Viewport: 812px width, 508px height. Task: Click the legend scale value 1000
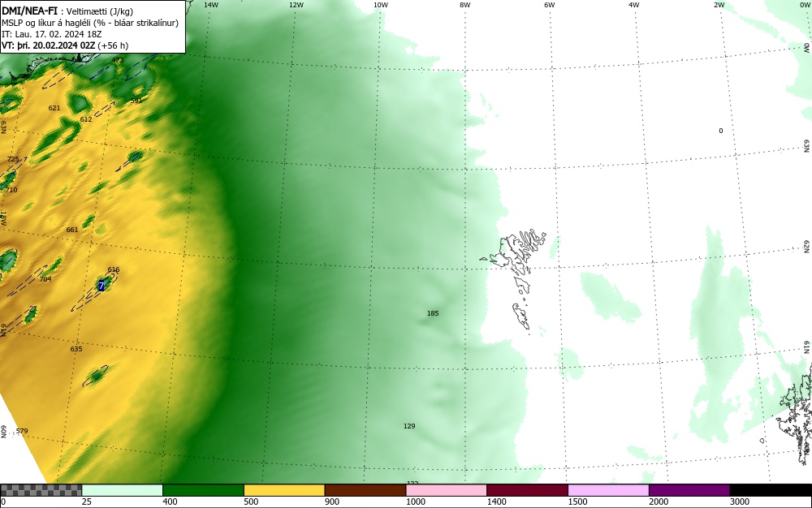coord(415,502)
